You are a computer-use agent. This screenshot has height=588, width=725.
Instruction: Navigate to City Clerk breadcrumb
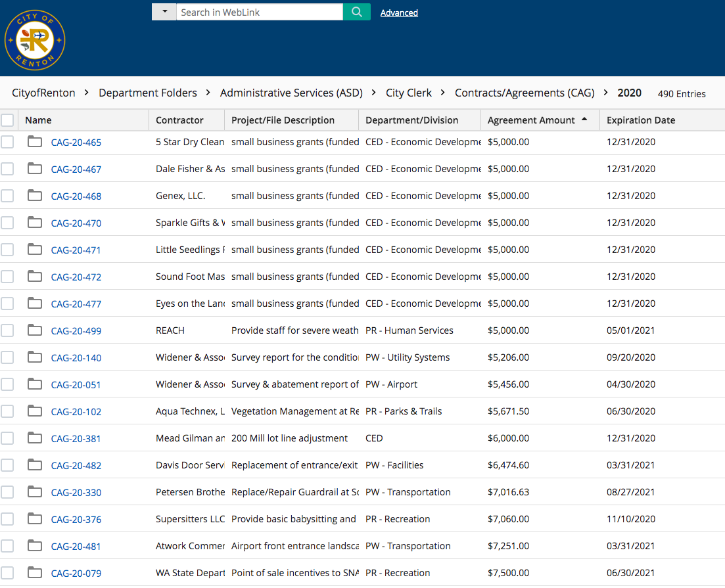tap(409, 93)
